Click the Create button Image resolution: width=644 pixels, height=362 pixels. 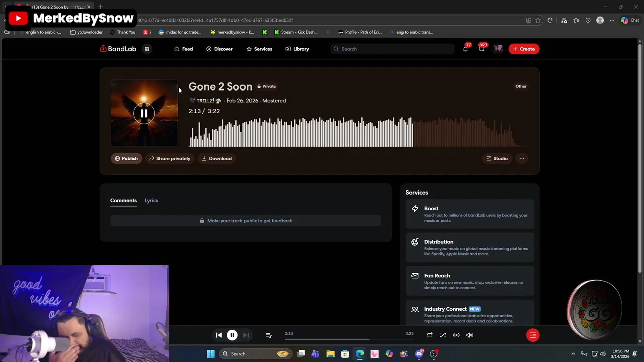click(x=524, y=49)
